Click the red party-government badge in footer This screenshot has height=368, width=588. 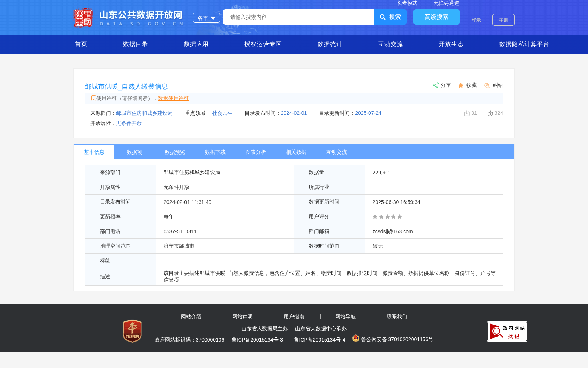(x=132, y=331)
